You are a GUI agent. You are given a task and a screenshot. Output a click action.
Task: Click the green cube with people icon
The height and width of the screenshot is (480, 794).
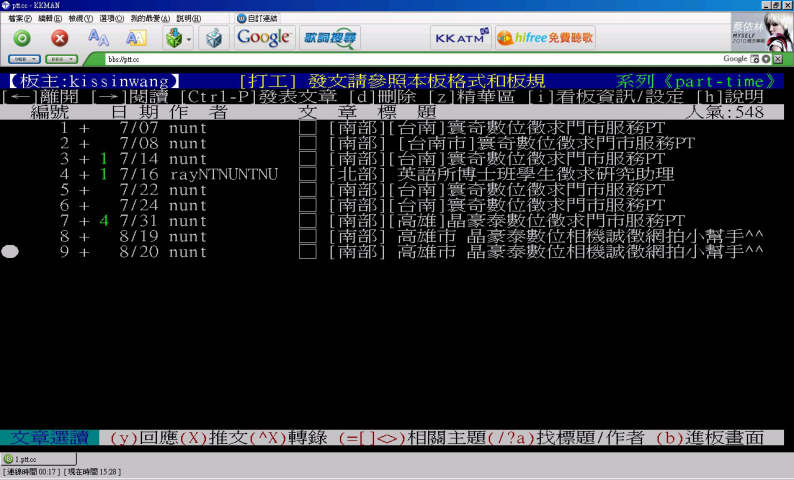[x=174, y=38]
